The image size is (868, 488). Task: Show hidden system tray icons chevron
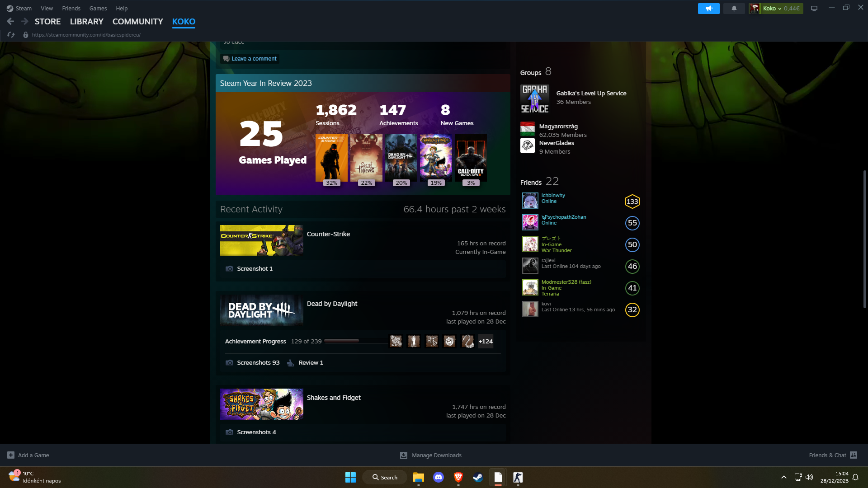point(784,477)
